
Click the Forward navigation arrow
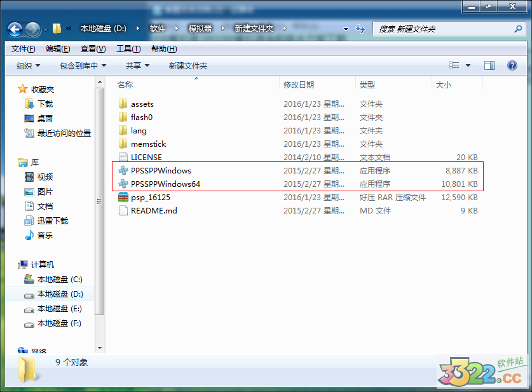tap(32, 29)
